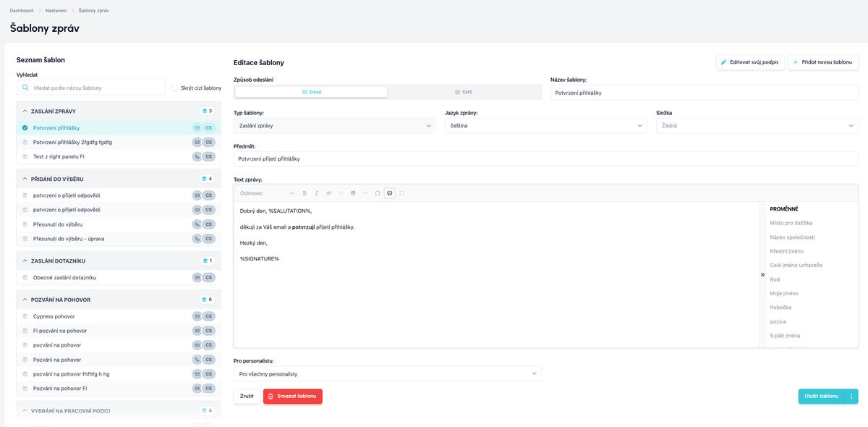Switch sending method to SMS
This screenshot has width=868, height=427.
tap(464, 92)
